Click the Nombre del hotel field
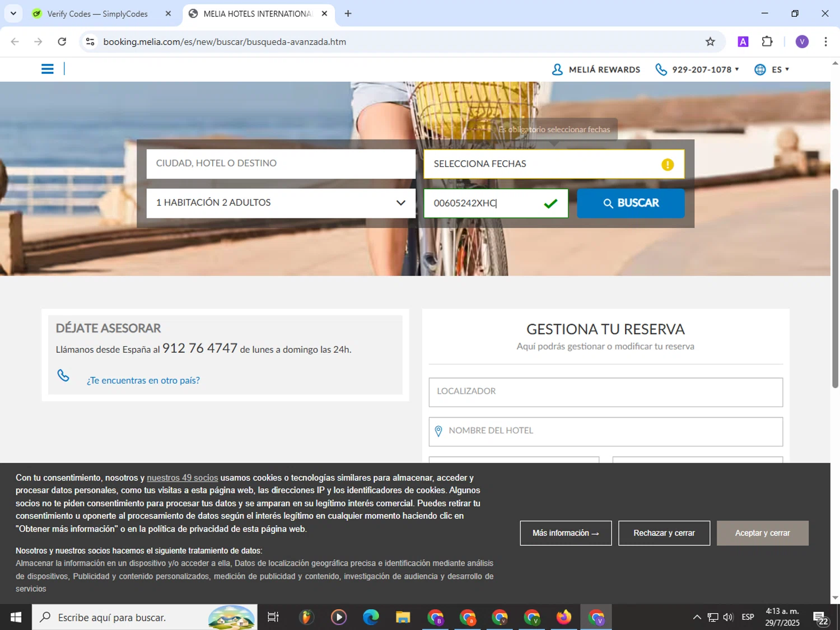The image size is (840, 630). pyautogui.click(x=605, y=431)
